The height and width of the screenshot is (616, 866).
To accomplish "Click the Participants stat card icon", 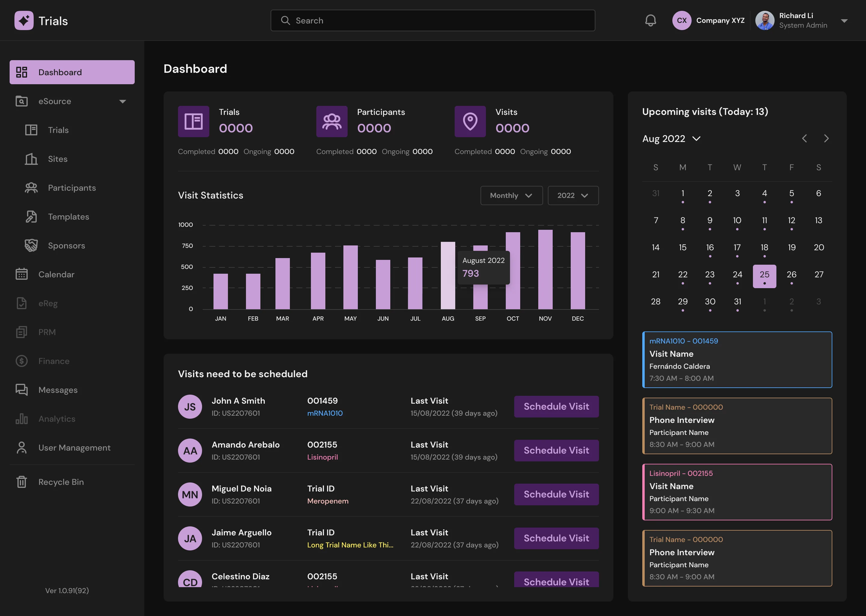I will coord(332,122).
